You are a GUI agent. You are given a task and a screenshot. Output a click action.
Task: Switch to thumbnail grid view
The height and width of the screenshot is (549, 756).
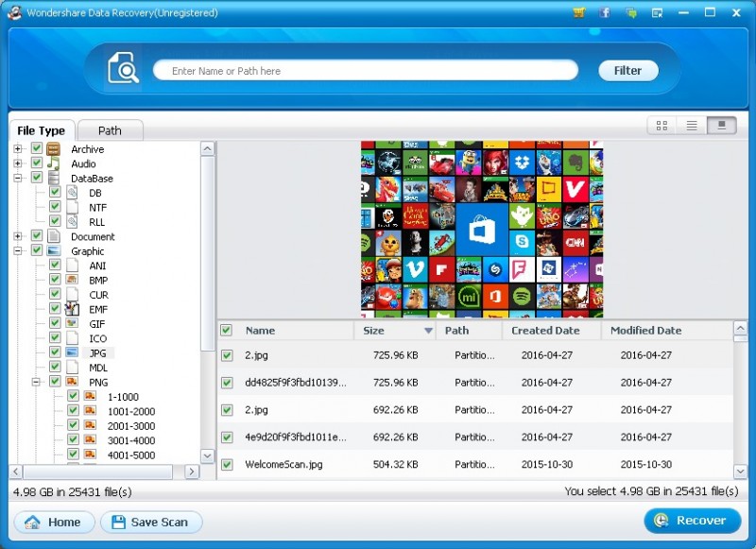(x=661, y=126)
